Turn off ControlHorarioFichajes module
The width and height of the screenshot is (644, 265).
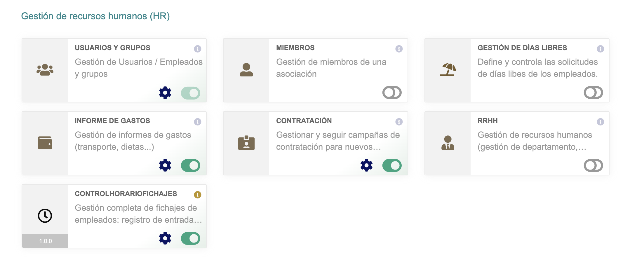(x=190, y=238)
